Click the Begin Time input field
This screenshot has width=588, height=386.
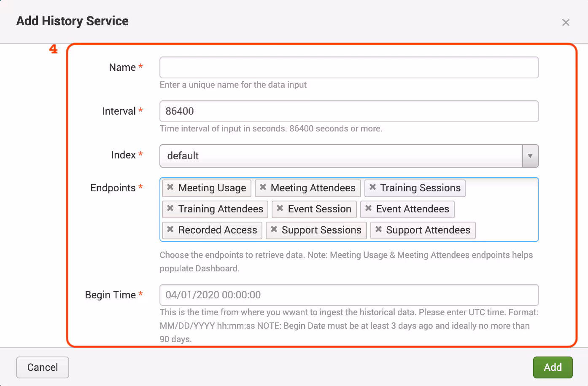pyautogui.click(x=349, y=295)
